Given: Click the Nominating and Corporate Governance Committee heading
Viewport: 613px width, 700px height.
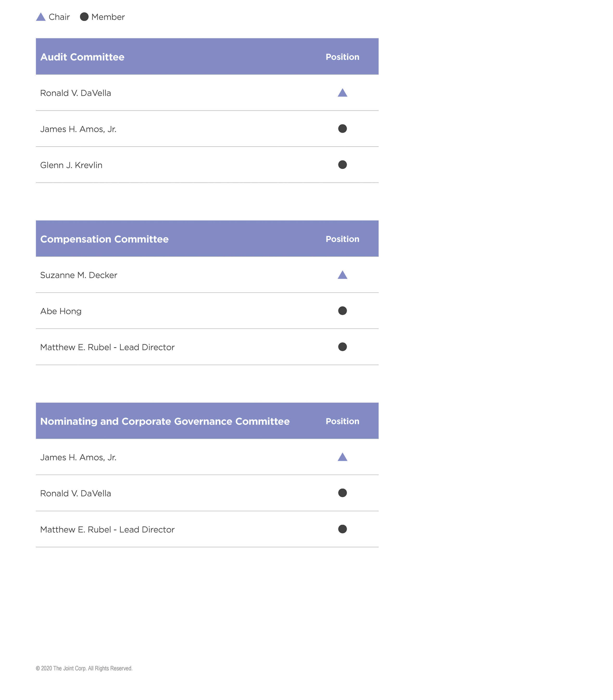Looking at the screenshot, I should click(x=165, y=421).
